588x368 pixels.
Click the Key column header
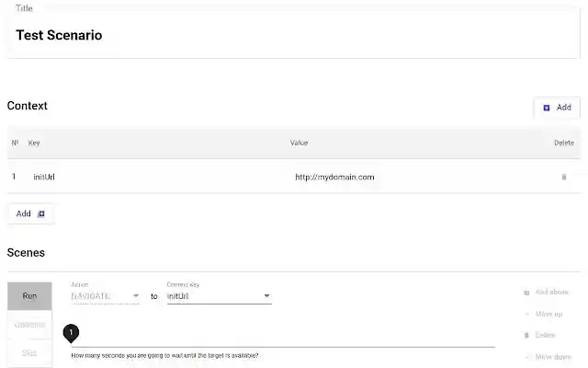[34, 143]
